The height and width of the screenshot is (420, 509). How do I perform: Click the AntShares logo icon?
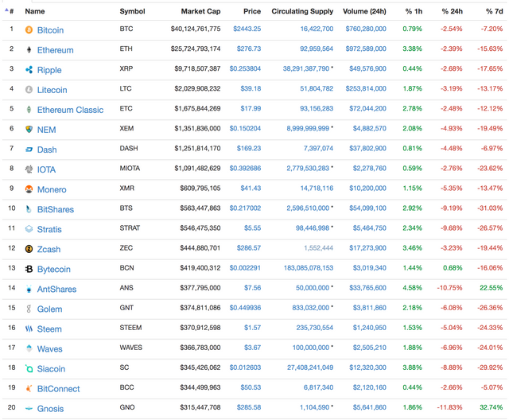click(x=29, y=289)
